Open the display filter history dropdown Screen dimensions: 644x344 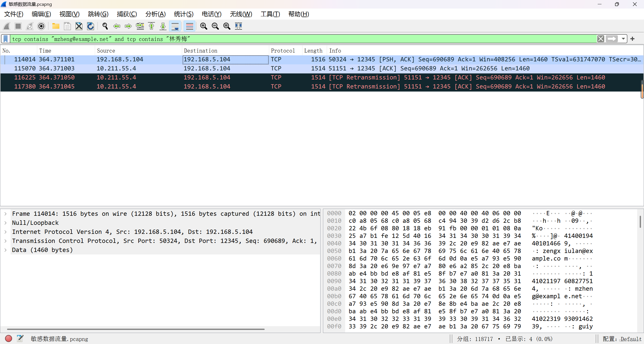tap(623, 39)
